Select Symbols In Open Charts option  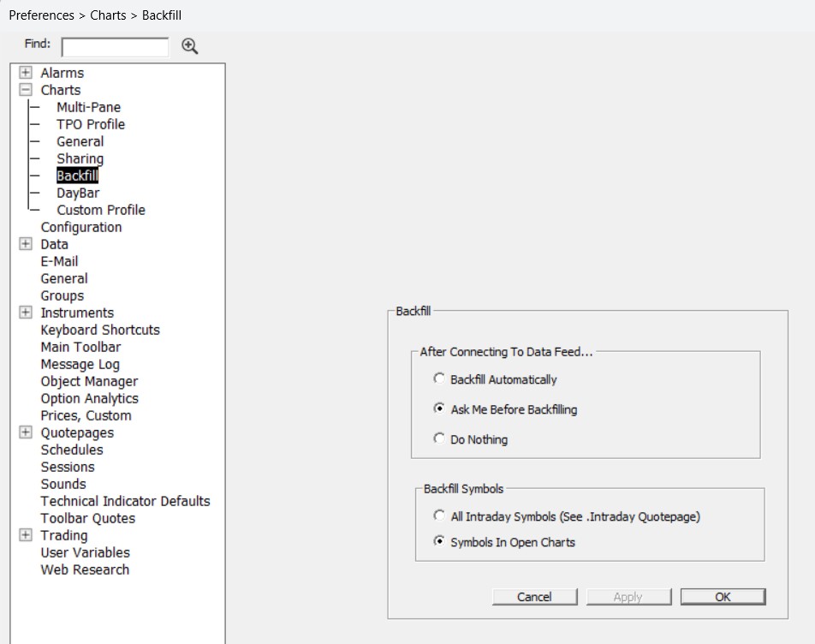pos(440,542)
